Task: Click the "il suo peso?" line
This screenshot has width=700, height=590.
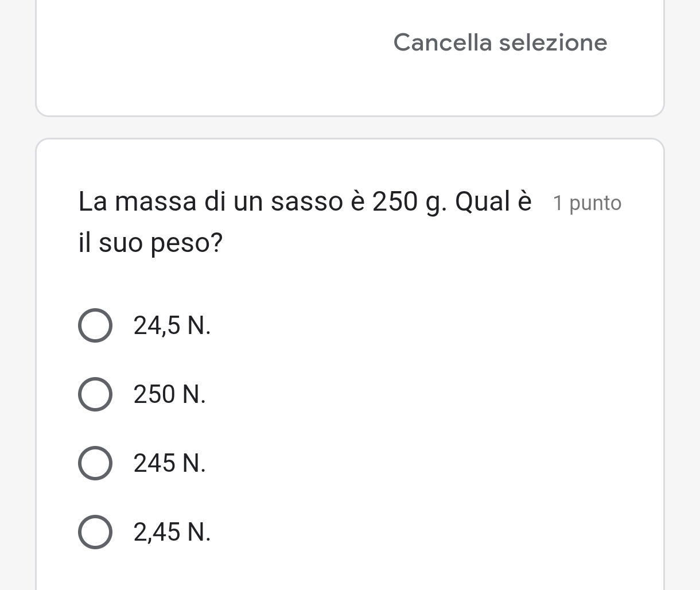Action: pyautogui.click(x=151, y=243)
